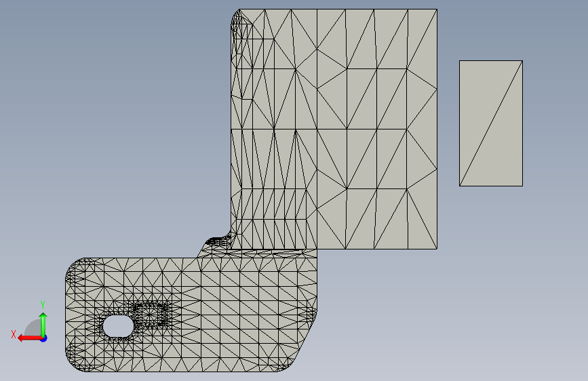This screenshot has height=381, width=588.
Task: Select the small separate rectangular meshed plate
Action: (x=491, y=123)
